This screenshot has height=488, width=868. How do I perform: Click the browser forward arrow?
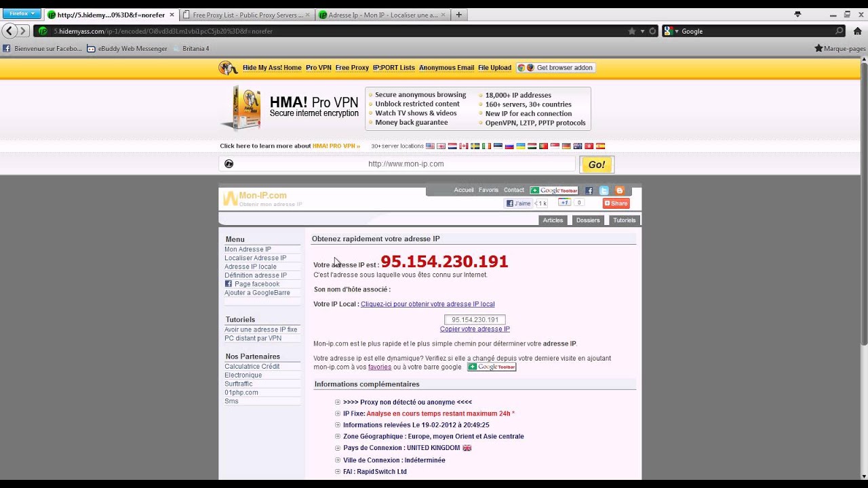pyautogui.click(x=24, y=31)
